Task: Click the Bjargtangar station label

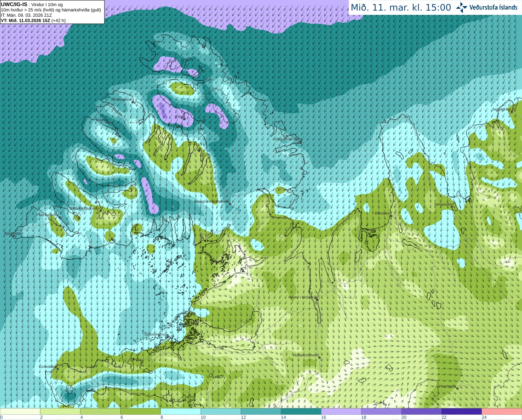Action: (13, 234)
